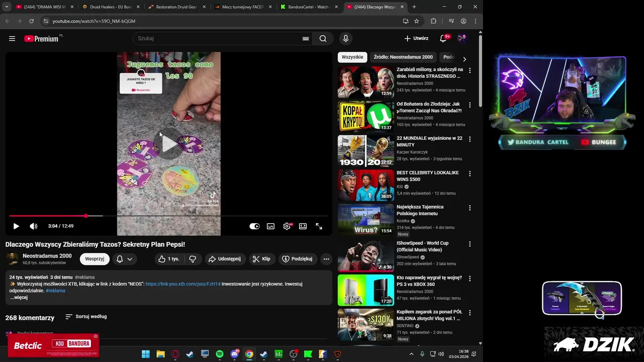Open the Chrome three-dot menu
This screenshot has width=644, height=362.
pos(474,21)
